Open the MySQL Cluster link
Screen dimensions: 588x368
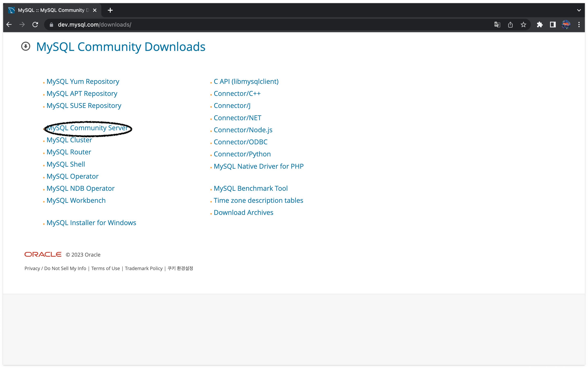click(69, 140)
